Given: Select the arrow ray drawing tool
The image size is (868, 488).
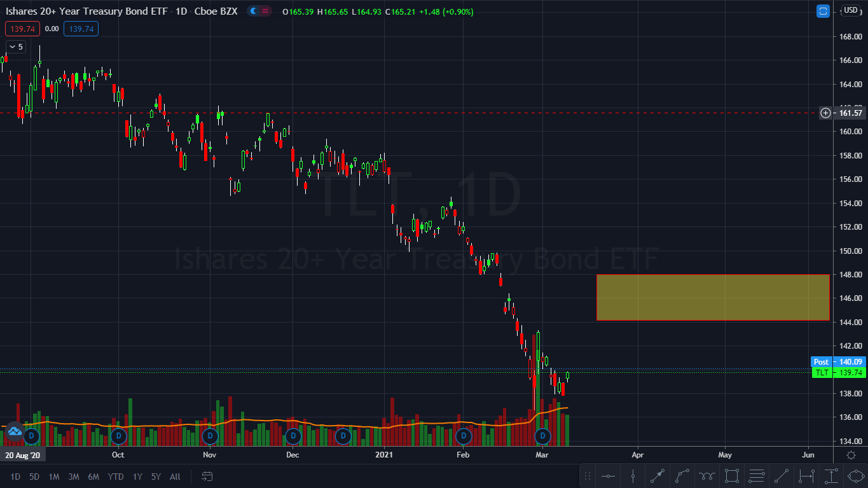Looking at the screenshot, I should [x=658, y=476].
